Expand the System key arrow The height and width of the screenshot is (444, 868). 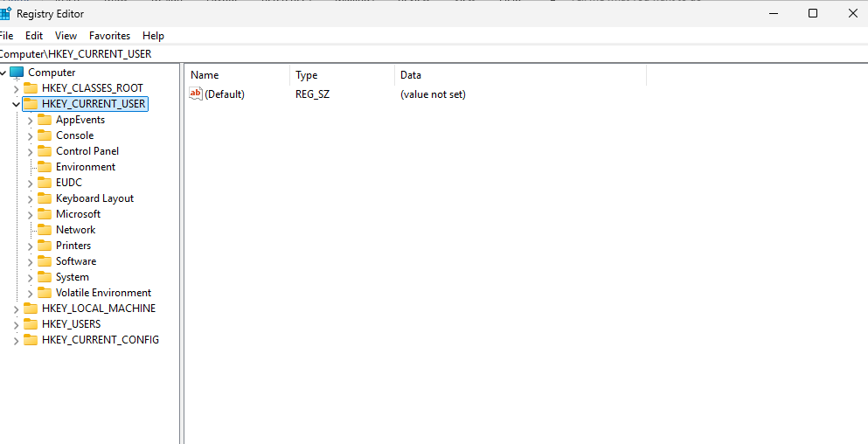click(x=31, y=277)
